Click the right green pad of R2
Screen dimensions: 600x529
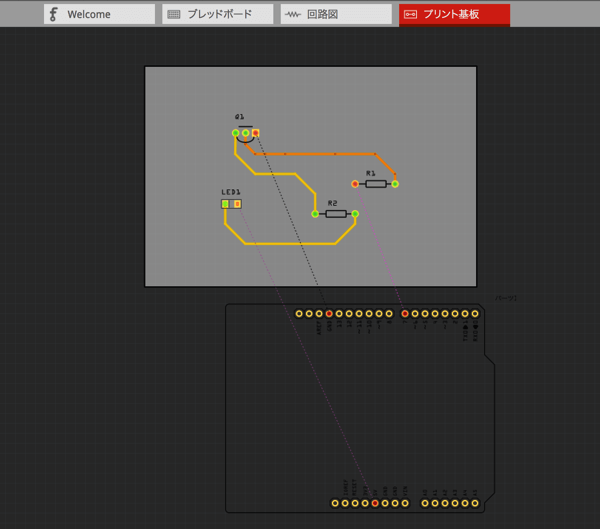(x=355, y=214)
